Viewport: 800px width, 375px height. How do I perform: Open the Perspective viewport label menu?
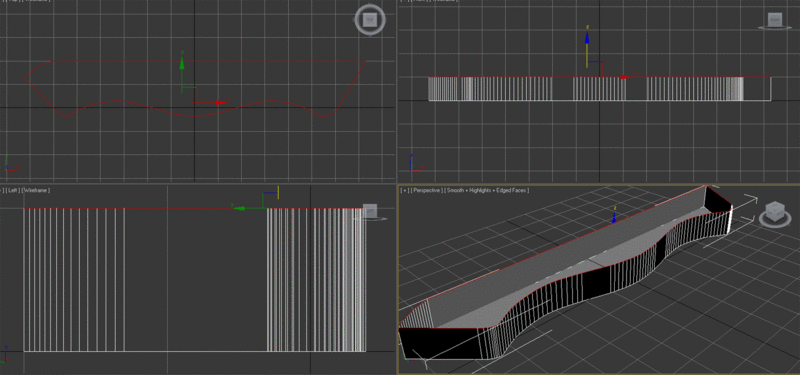point(427,190)
